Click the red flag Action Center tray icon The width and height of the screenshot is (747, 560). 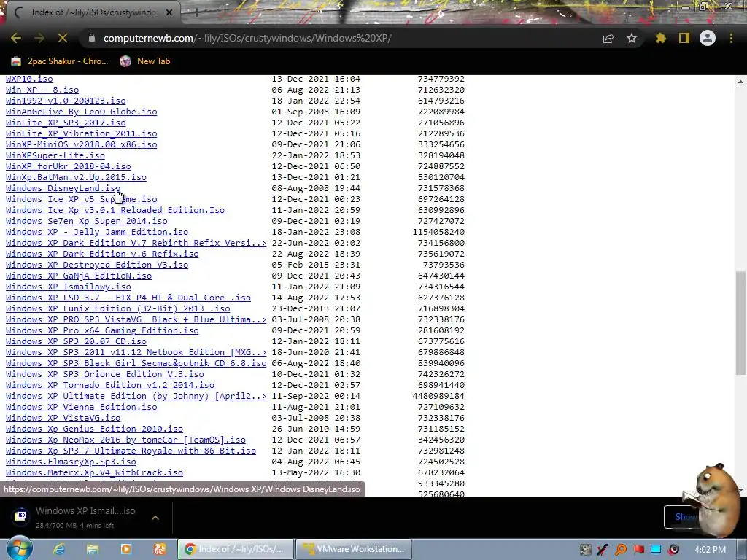tap(638, 549)
